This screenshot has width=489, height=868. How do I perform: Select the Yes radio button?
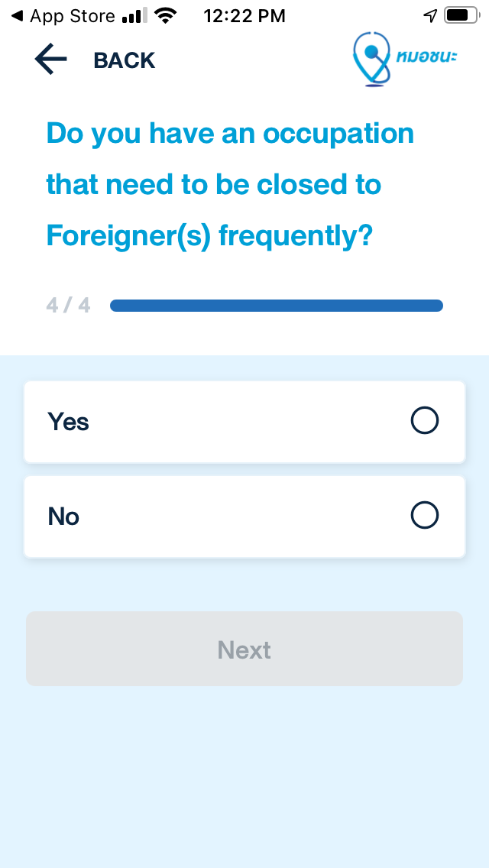click(x=425, y=421)
